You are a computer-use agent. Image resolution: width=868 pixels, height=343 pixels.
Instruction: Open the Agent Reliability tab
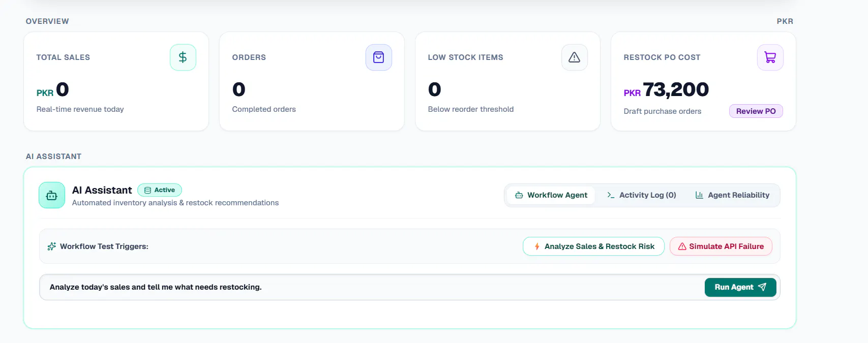pyautogui.click(x=732, y=195)
